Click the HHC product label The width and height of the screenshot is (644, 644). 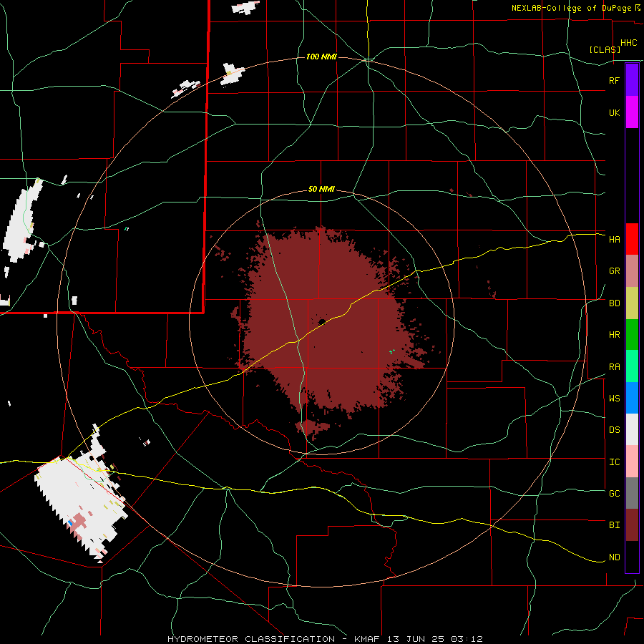pos(628,43)
